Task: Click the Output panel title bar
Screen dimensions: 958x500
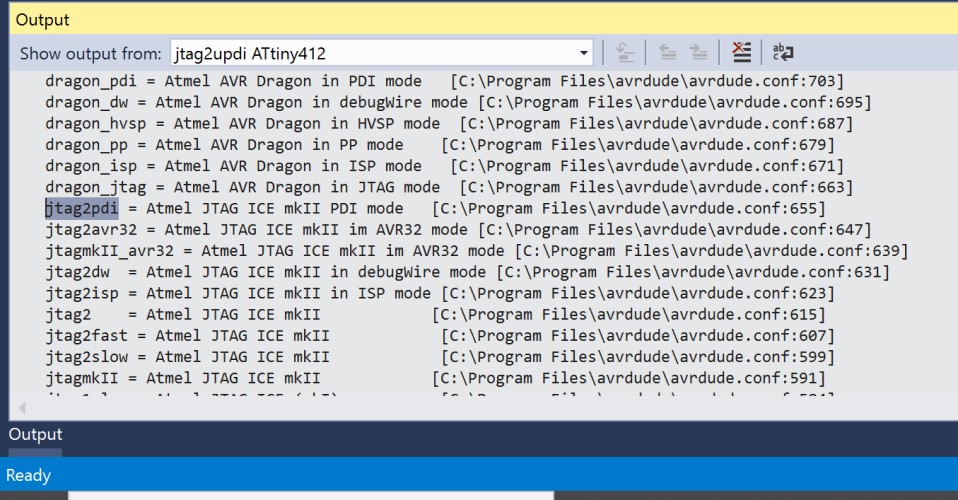Action: coord(483,20)
